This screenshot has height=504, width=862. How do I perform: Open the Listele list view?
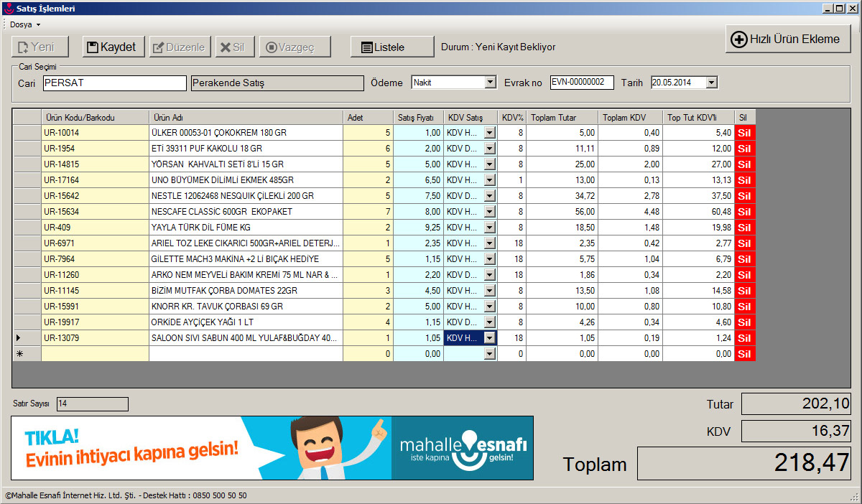pos(392,47)
